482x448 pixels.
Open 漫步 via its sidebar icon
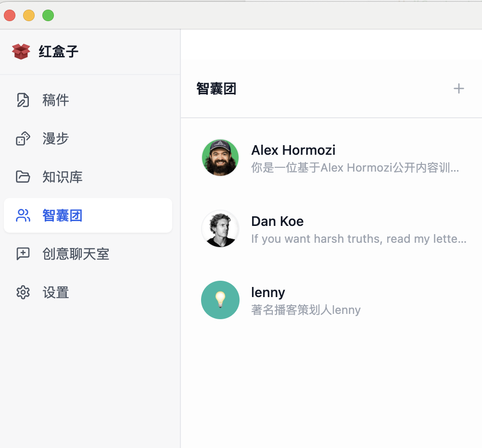23,138
